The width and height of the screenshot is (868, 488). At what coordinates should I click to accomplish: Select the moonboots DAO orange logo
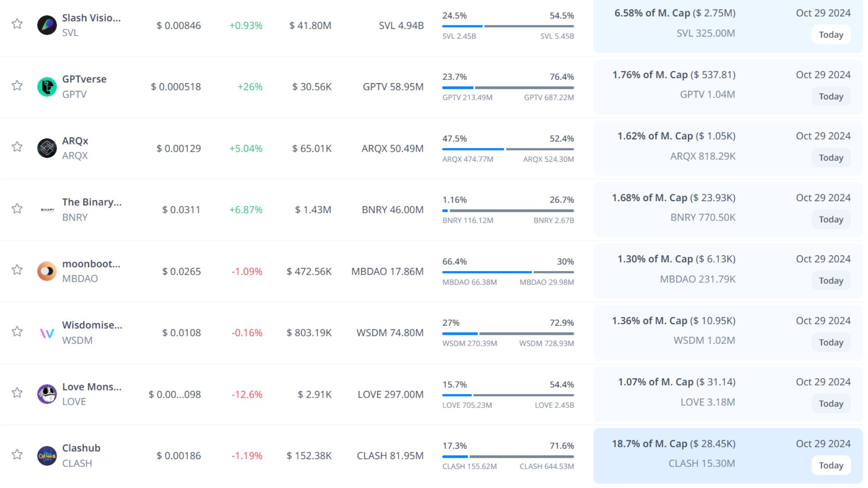pos(47,271)
